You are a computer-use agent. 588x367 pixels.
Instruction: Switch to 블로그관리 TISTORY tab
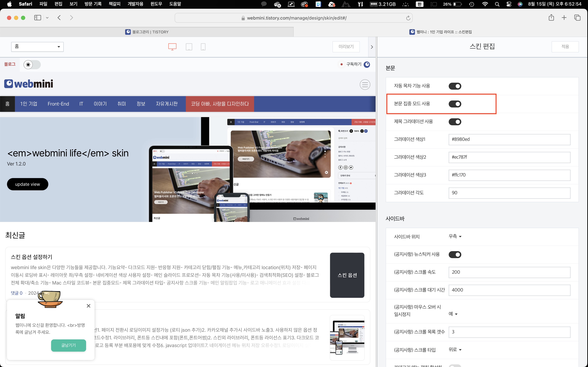point(147,32)
